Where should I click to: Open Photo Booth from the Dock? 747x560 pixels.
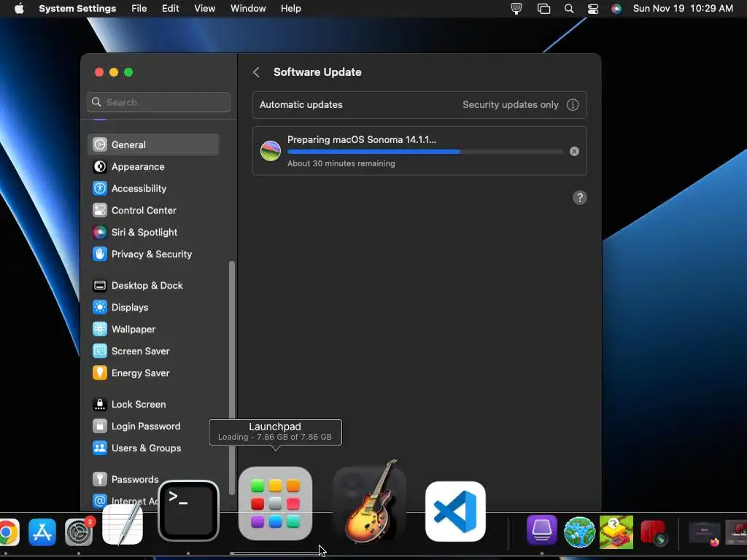tap(653, 532)
